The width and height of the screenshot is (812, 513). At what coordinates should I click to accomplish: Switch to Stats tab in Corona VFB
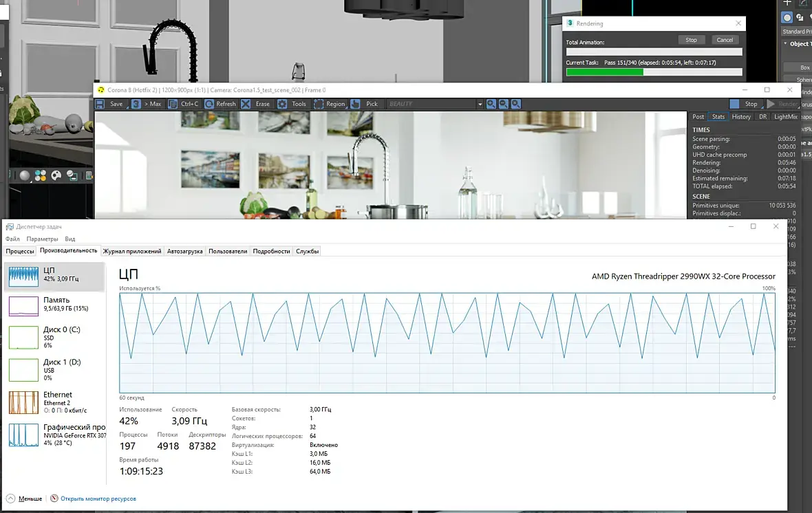coord(718,117)
